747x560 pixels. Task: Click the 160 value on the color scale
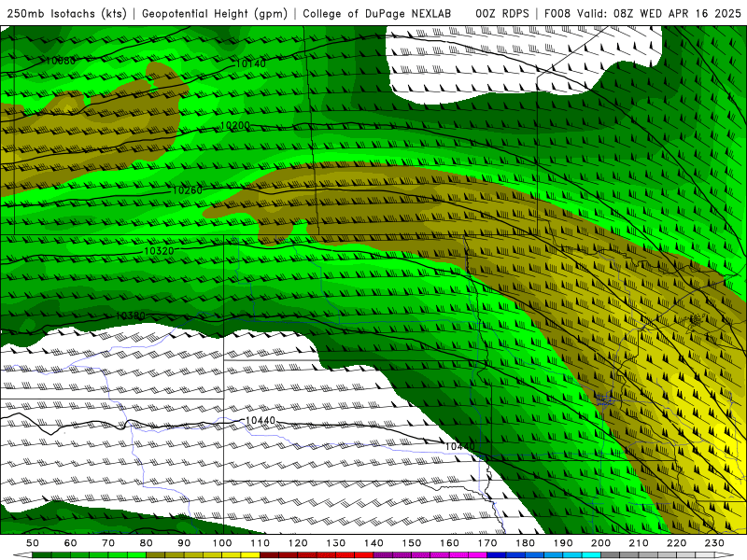coord(449,543)
